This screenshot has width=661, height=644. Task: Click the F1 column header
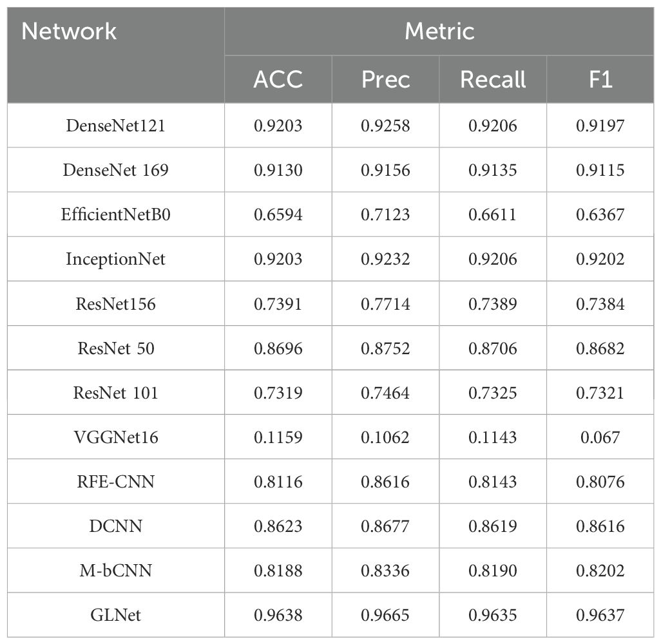click(x=600, y=79)
